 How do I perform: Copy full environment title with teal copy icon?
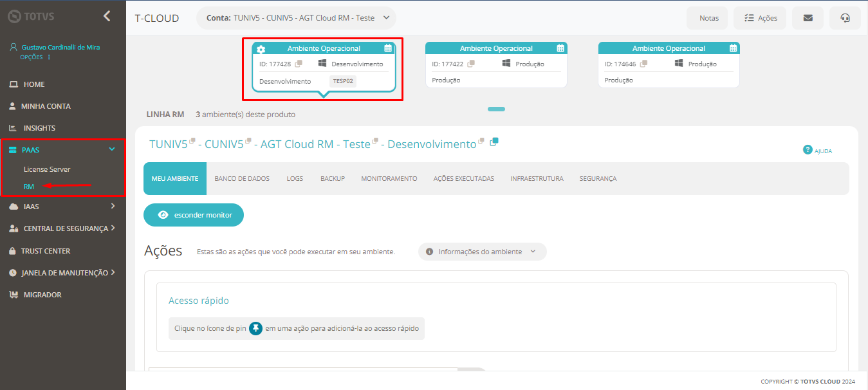tap(494, 142)
